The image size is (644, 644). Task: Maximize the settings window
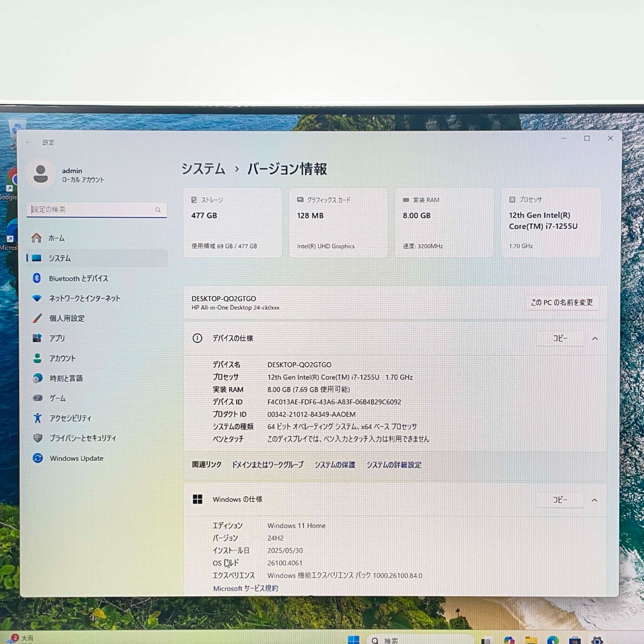(x=587, y=138)
